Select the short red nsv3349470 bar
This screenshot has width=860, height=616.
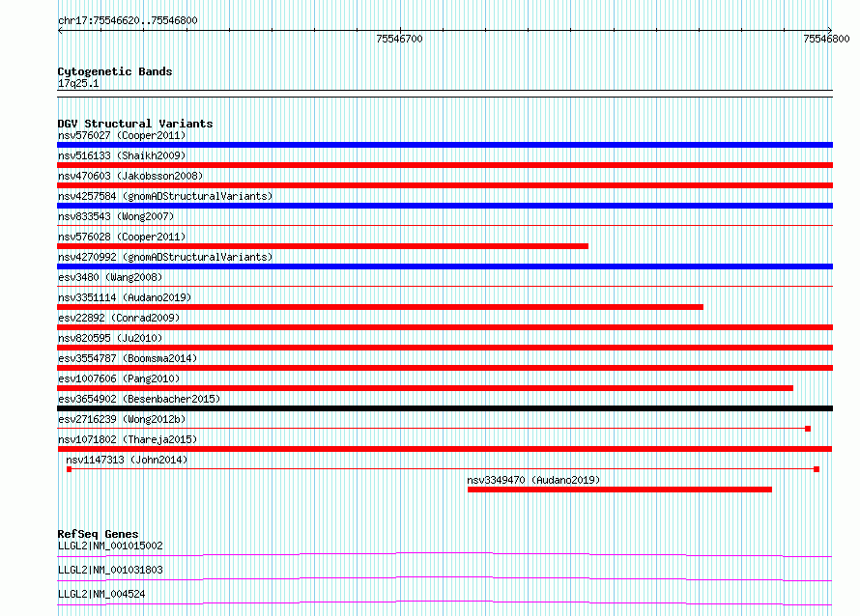pos(619,490)
